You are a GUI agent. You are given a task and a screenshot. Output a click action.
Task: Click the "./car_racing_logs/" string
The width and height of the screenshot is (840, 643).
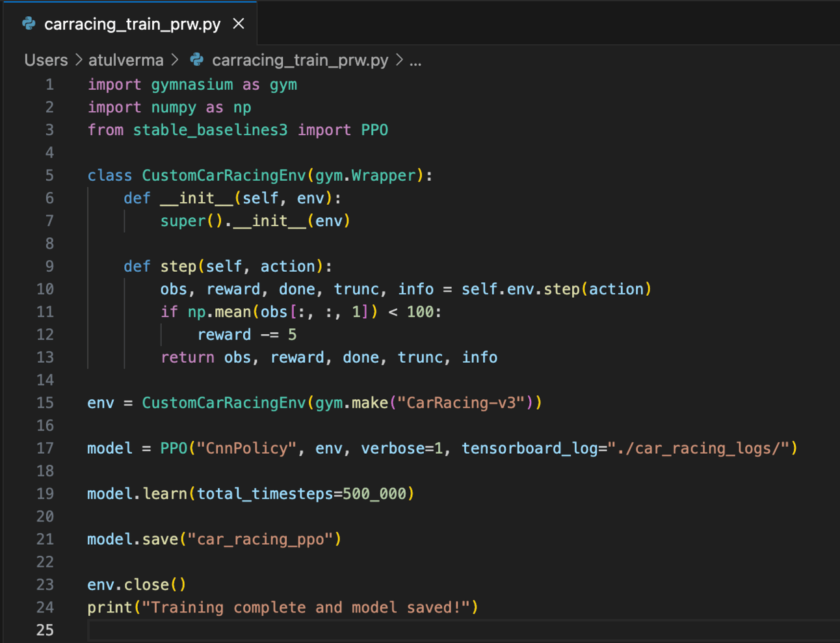(698, 449)
